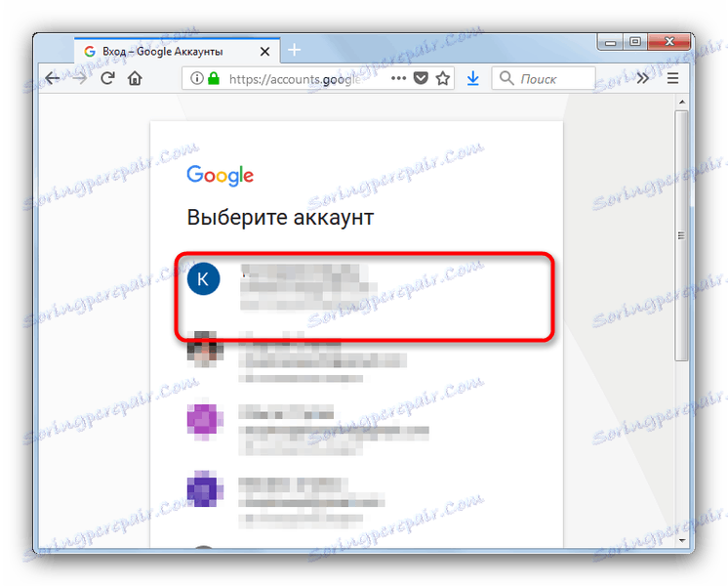Maximize the Firefox window
728x586 pixels.
point(635,42)
